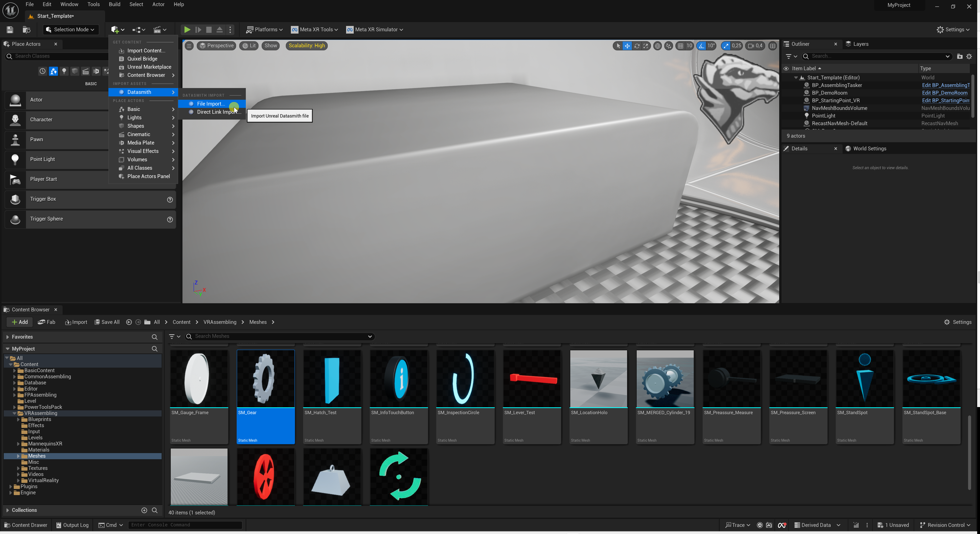Click the Fab button in Content Browser

coord(46,322)
